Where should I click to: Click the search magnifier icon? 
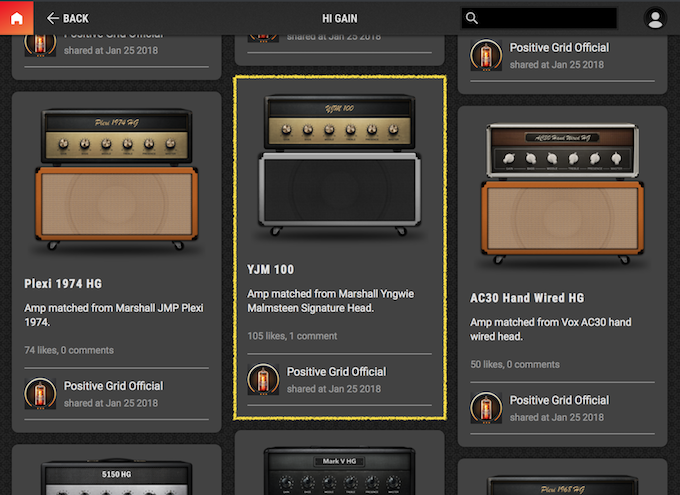coord(472,18)
